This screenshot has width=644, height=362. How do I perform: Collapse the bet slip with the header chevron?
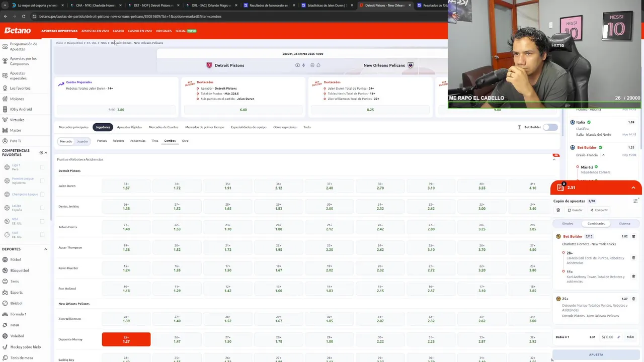(x=633, y=188)
